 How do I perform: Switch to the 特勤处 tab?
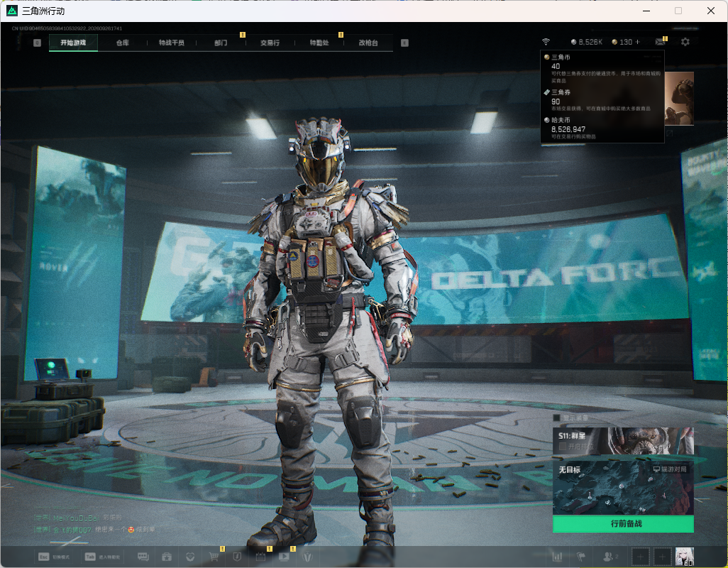pos(319,43)
